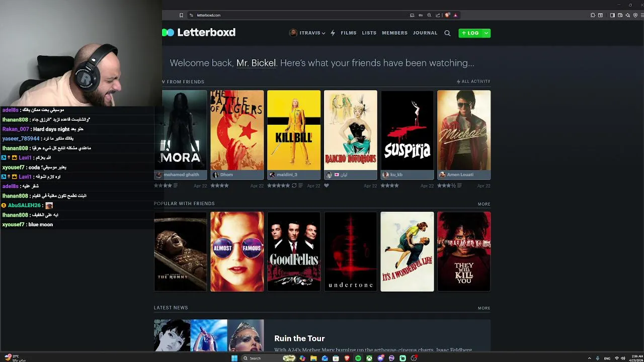
Task: Open Discord from the taskbar
Action: (380, 358)
